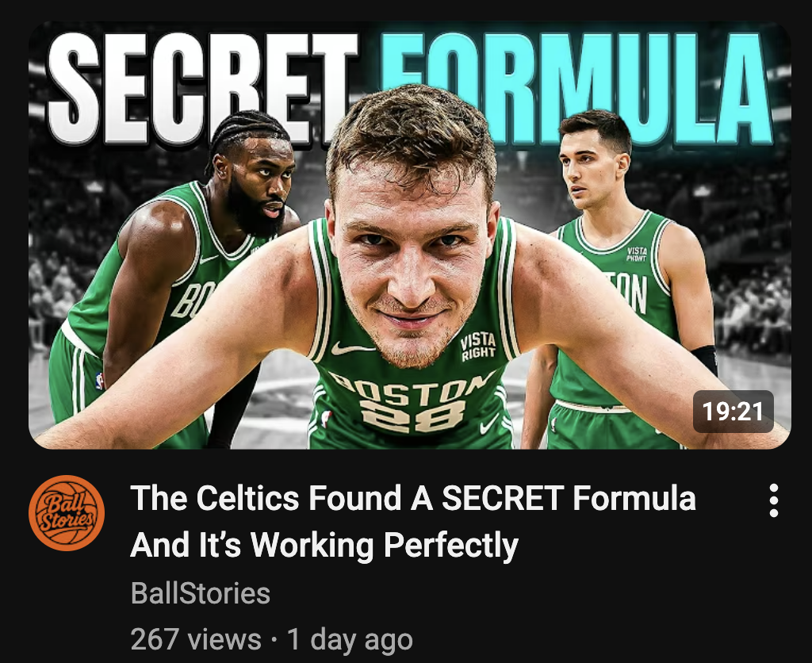Click the 267 views text
Viewport: 812px width, 663px height.
196,639
